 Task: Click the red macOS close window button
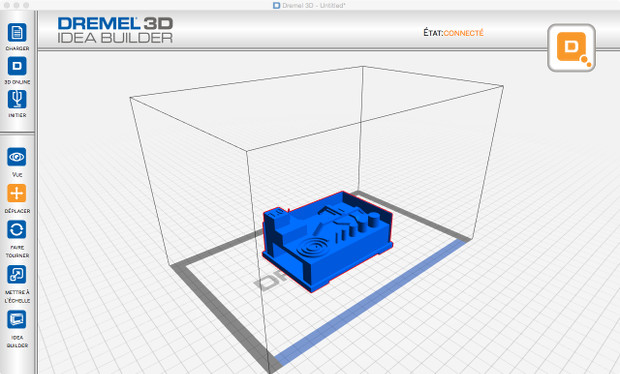click(x=7, y=6)
